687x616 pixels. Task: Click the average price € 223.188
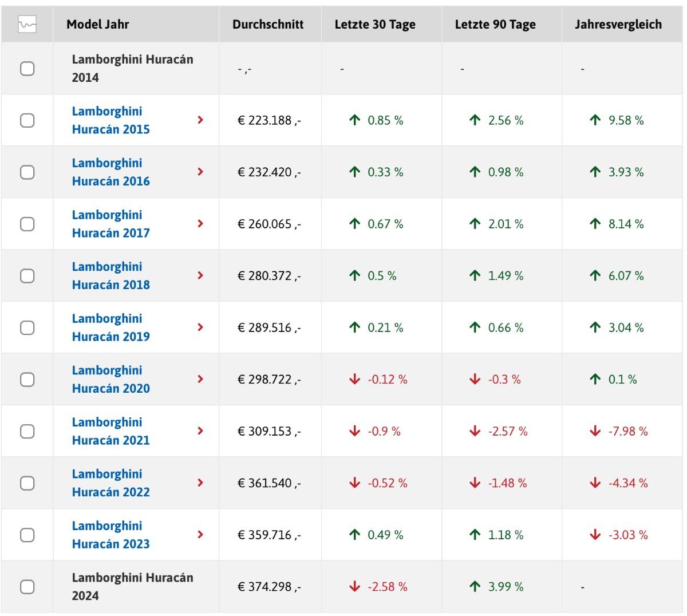coord(269,121)
